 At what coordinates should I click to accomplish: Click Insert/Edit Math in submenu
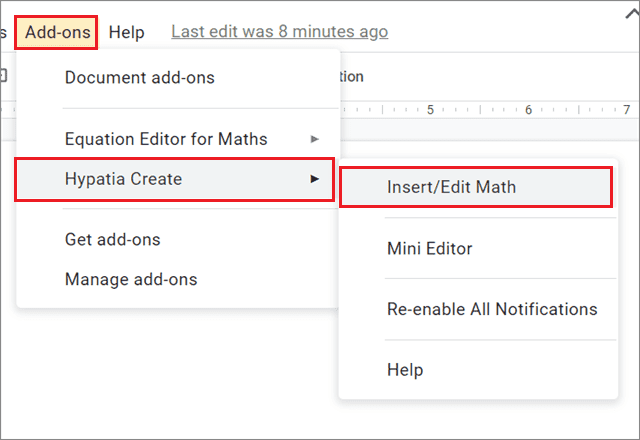point(476,187)
